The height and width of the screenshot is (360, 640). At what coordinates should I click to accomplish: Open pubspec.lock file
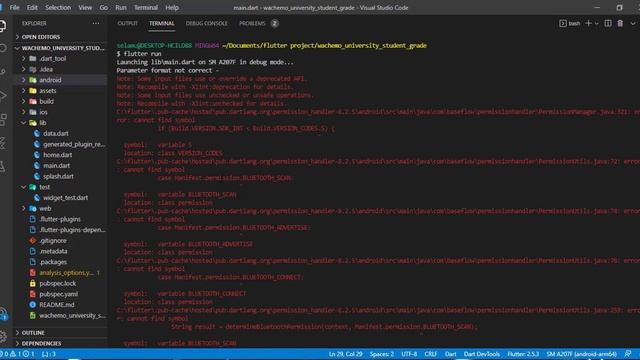(x=57, y=283)
